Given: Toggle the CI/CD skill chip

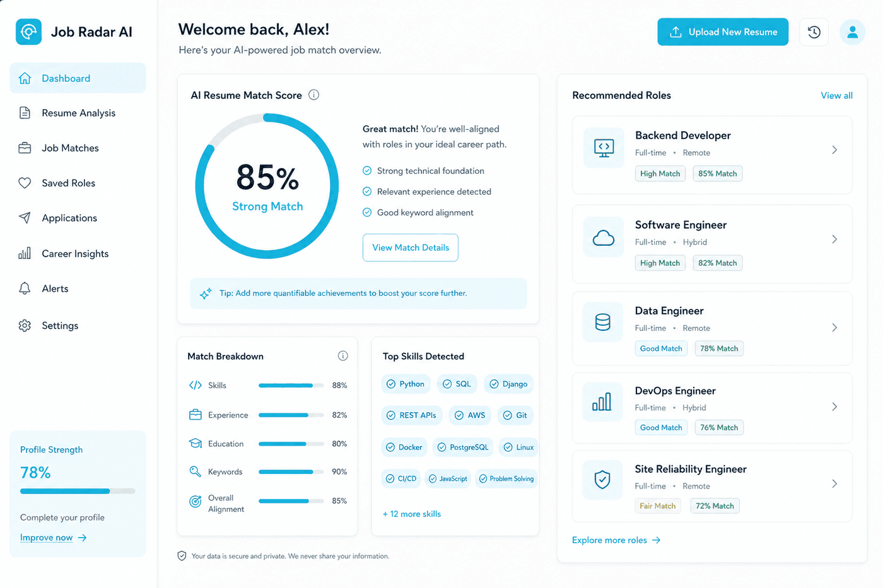Looking at the screenshot, I should tap(401, 479).
